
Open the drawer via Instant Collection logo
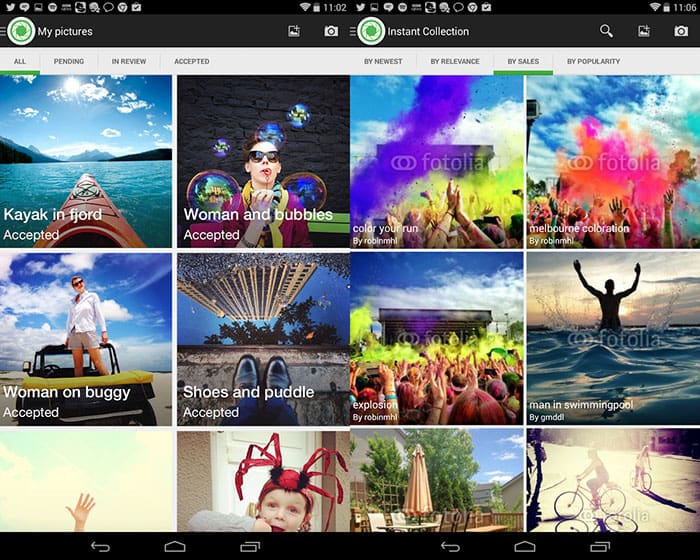371,31
